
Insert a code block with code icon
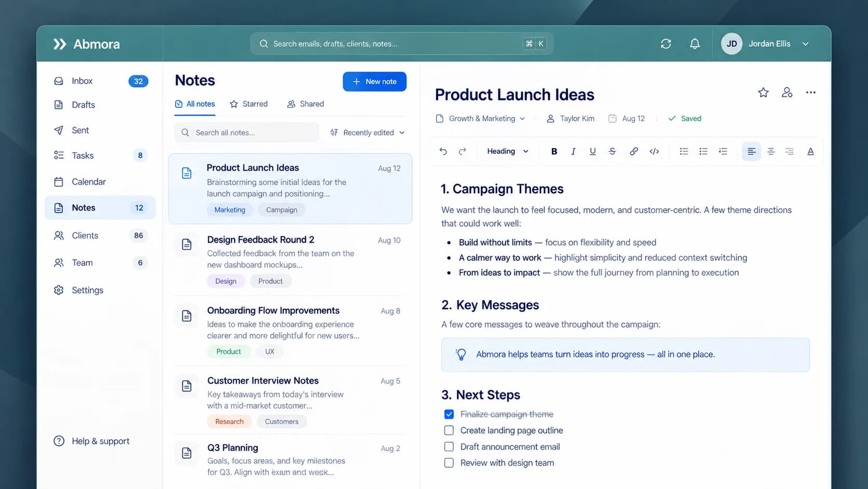(x=654, y=151)
